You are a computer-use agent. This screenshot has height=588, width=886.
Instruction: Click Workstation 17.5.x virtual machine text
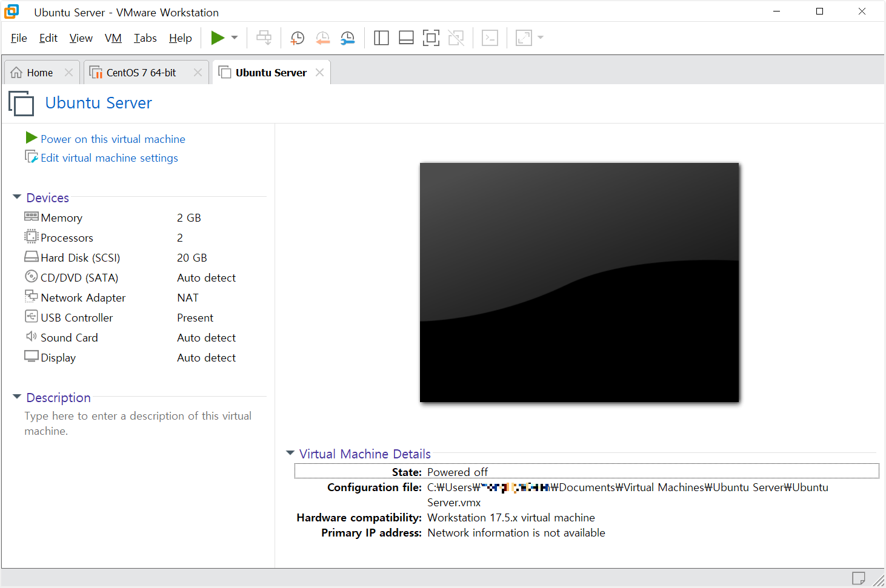point(511,518)
